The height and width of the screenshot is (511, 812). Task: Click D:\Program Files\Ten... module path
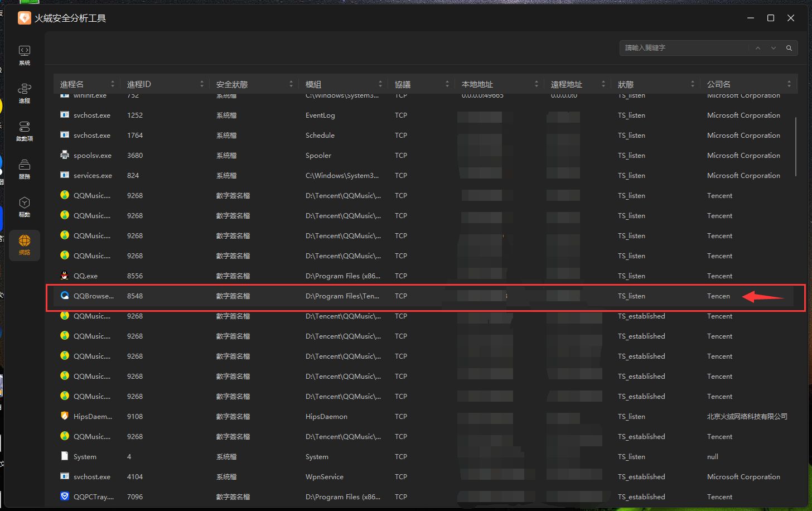click(342, 296)
